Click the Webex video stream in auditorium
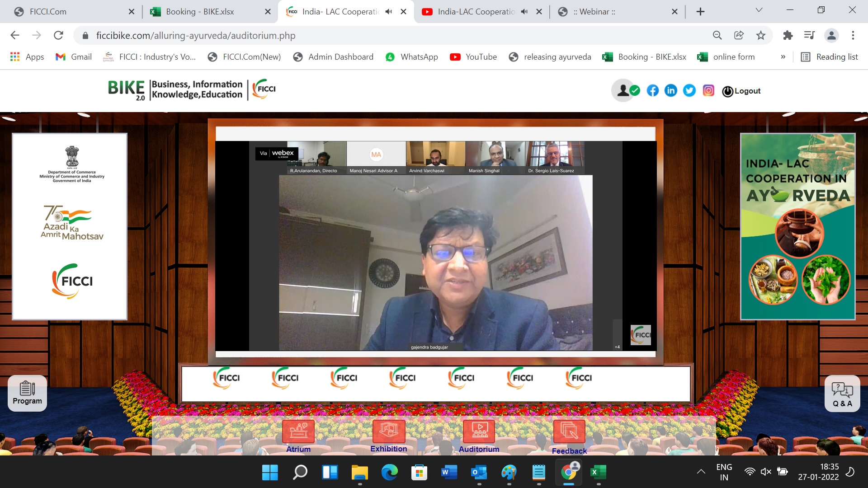 pyautogui.click(x=436, y=246)
